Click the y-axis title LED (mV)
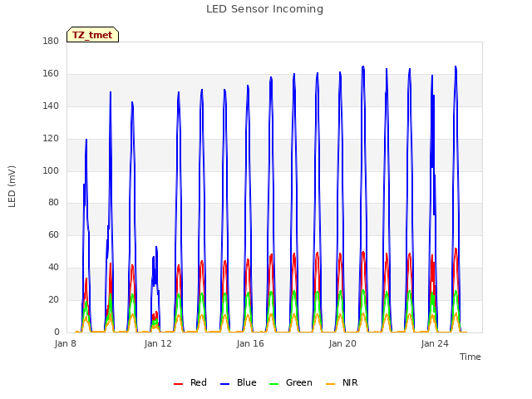 [x=12, y=186]
